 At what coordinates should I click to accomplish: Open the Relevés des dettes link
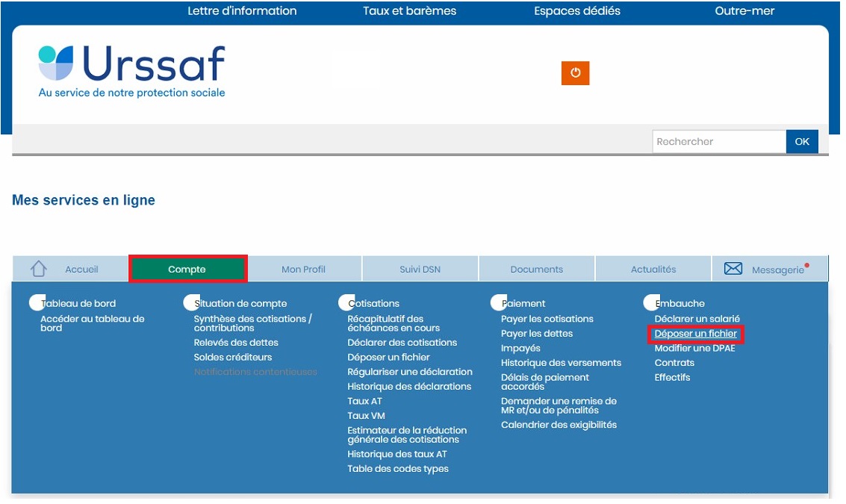tap(236, 343)
